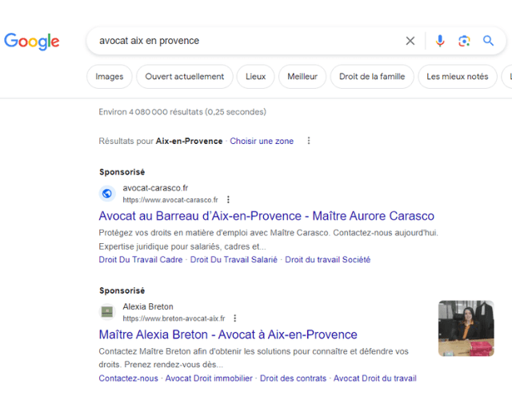Click the avocat-carasco.fr globe favicon
The image size is (512, 420).
[x=107, y=194]
